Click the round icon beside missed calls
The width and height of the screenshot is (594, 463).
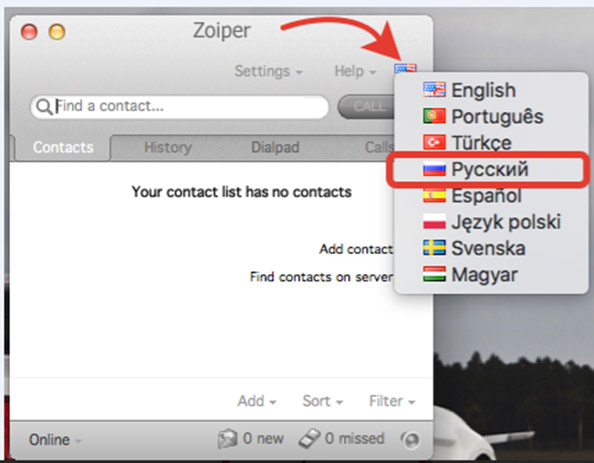pos(410,440)
